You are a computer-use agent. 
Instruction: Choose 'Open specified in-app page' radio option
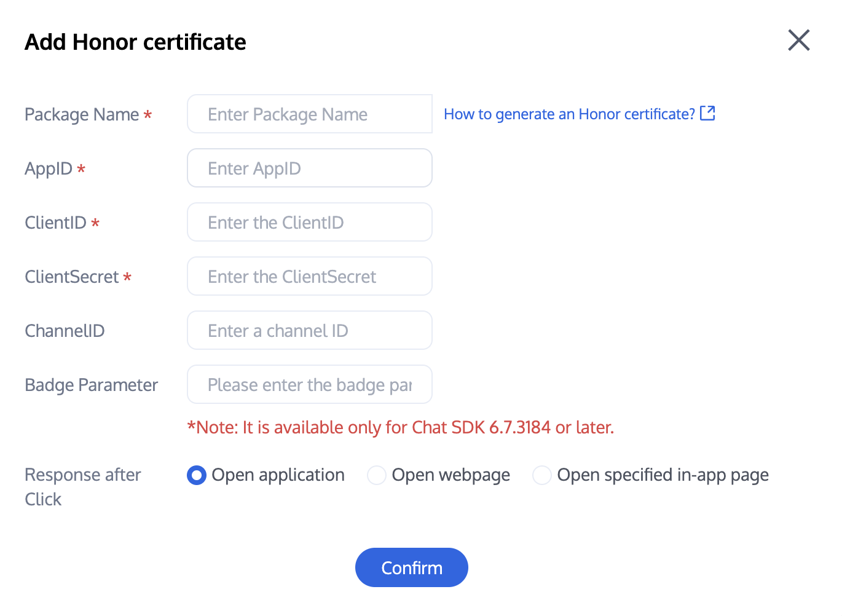542,475
